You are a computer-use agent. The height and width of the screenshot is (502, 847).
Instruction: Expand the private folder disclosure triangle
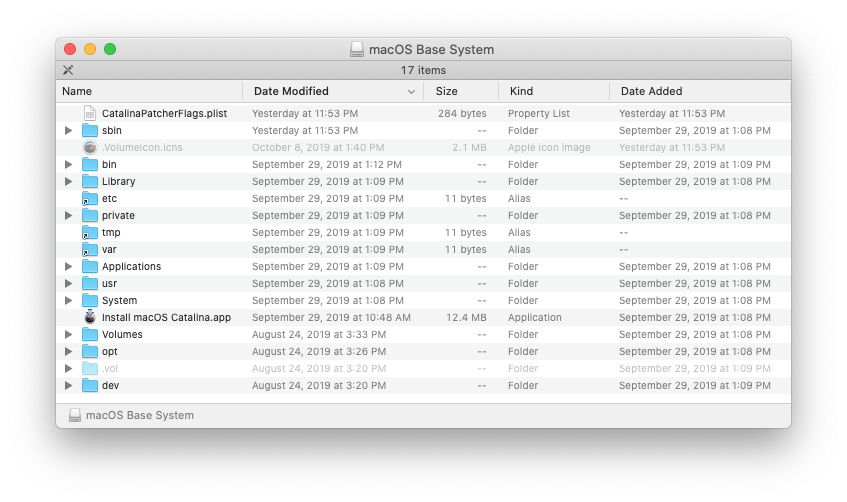click(69, 216)
